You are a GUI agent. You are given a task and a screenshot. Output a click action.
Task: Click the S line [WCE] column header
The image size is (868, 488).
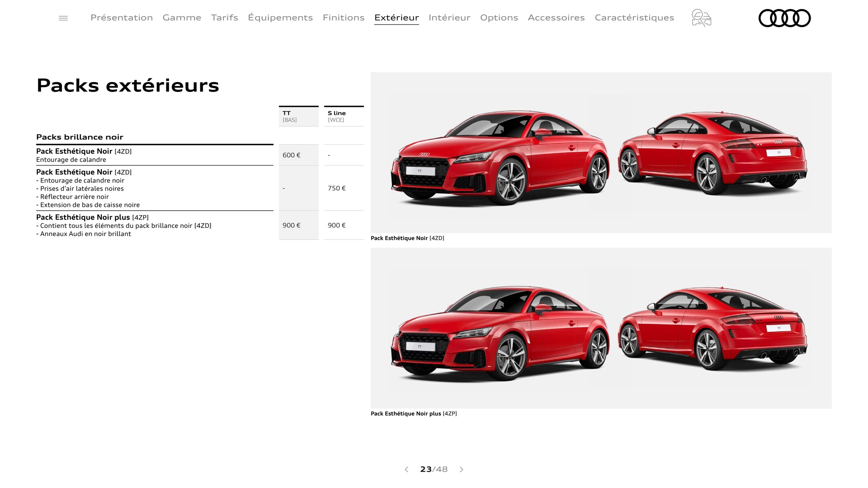344,116
